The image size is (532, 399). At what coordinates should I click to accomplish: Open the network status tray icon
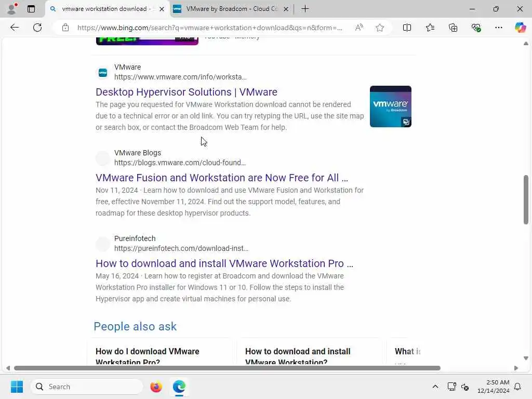451,387
